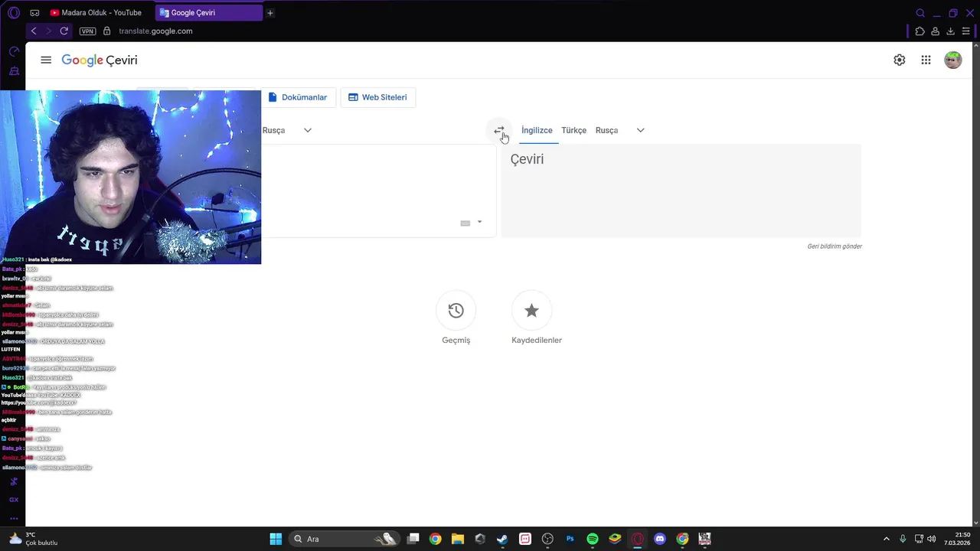The width and height of the screenshot is (980, 551).
Task: Switch to Madara Olduk YouTube tab
Action: 96,12
